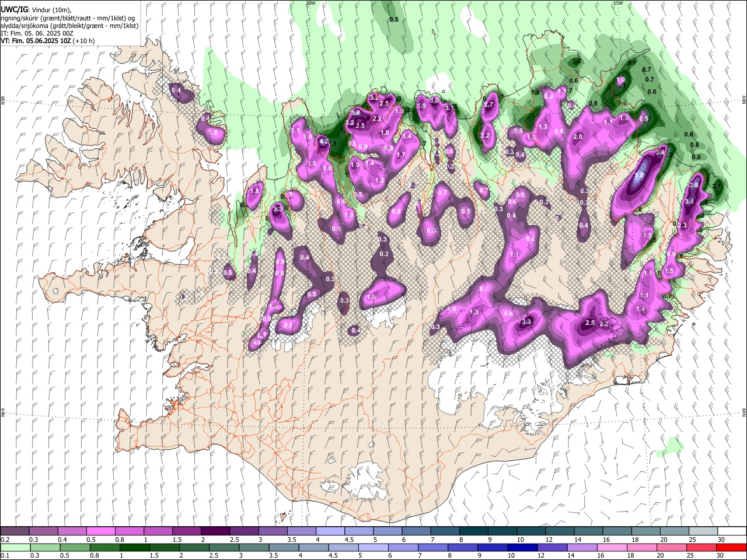The width and height of the screenshot is (747, 560).
Task: Click the 'IT: Fim. 05. 06. 2025 00Z' line
Action: point(37,33)
